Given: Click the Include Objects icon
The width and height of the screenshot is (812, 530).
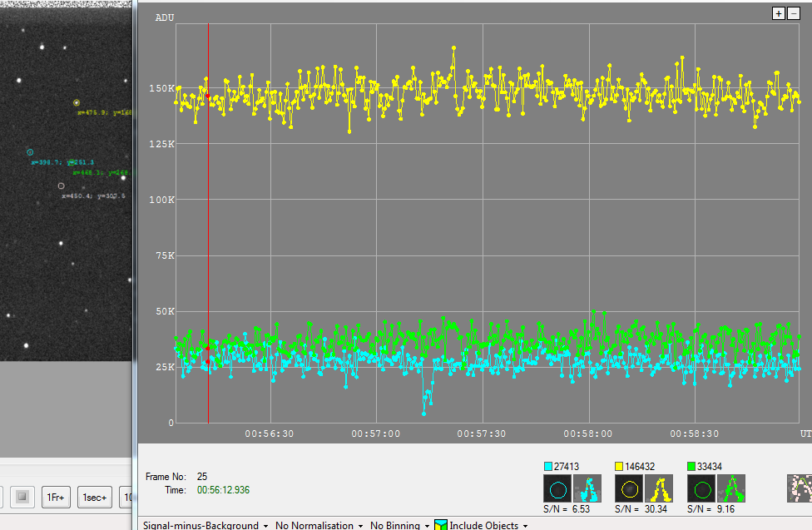Looking at the screenshot, I should [x=441, y=526].
